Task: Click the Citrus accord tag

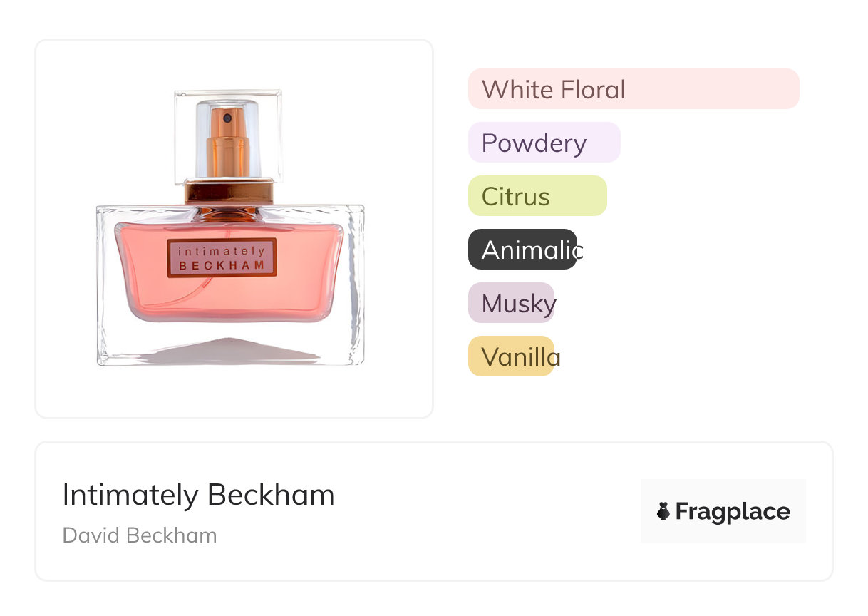Action: 537,196
